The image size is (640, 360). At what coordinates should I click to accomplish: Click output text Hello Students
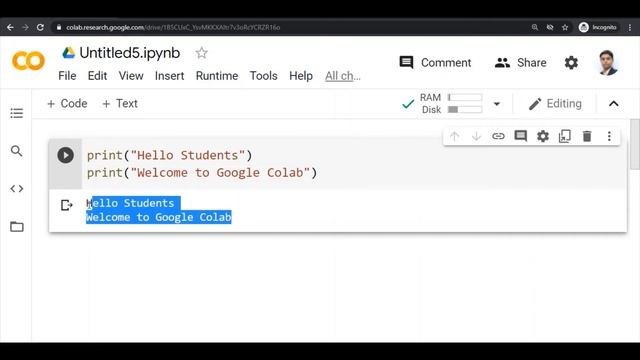130,203
